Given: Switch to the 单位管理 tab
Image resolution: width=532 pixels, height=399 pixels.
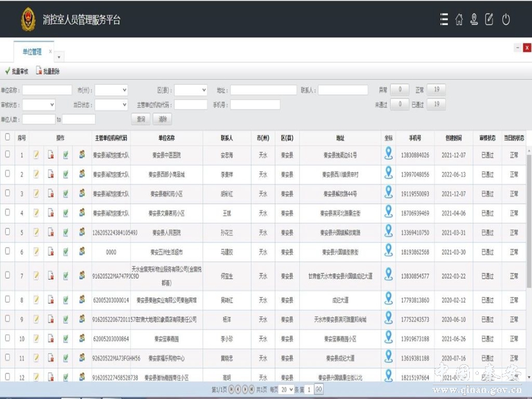Looking at the screenshot, I should click(32, 52).
